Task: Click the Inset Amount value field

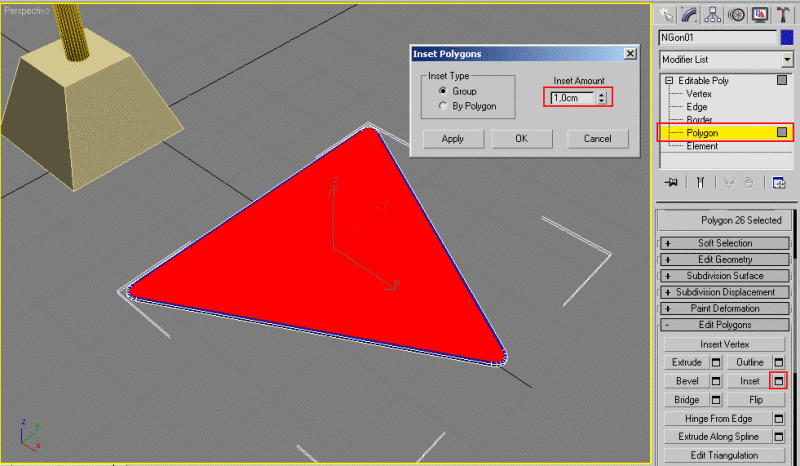Action: (573, 97)
